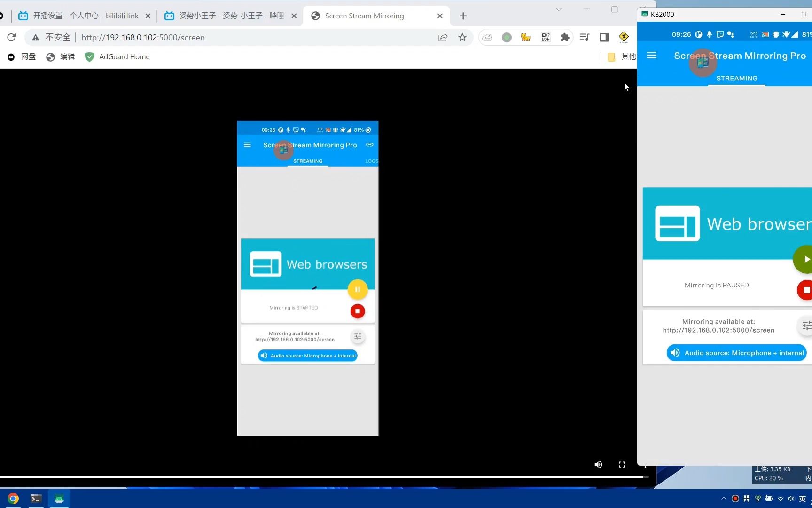The height and width of the screenshot is (508, 812).
Task: Close the 开播设置 bilibili link tab
Action: pyautogui.click(x=148, y=16)
